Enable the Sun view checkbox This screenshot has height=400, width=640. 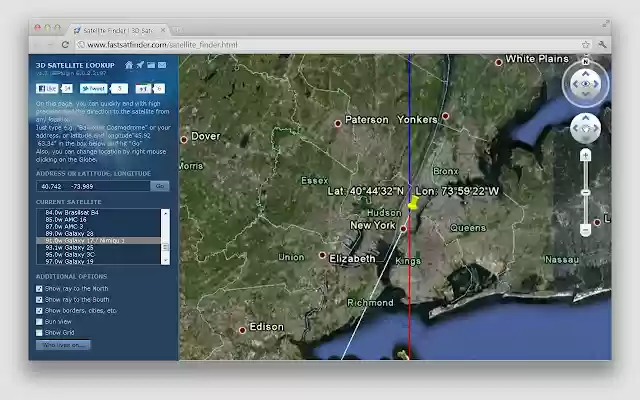tap(39, 322)
